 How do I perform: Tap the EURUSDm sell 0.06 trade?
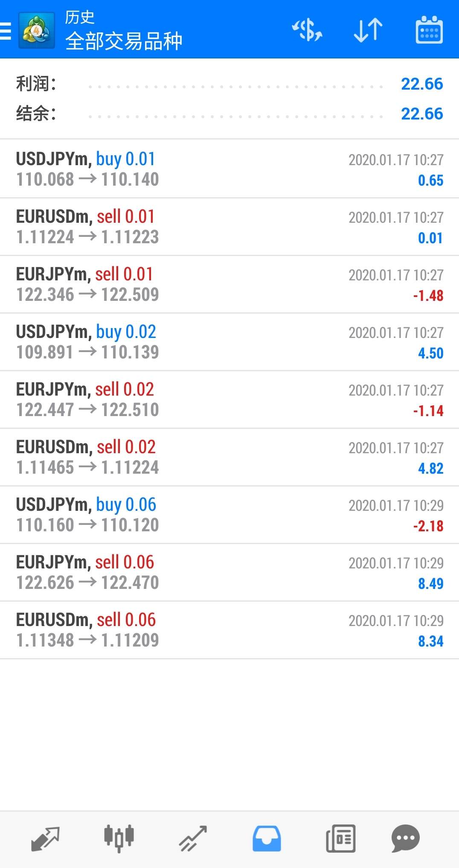[x=229, y=630]
